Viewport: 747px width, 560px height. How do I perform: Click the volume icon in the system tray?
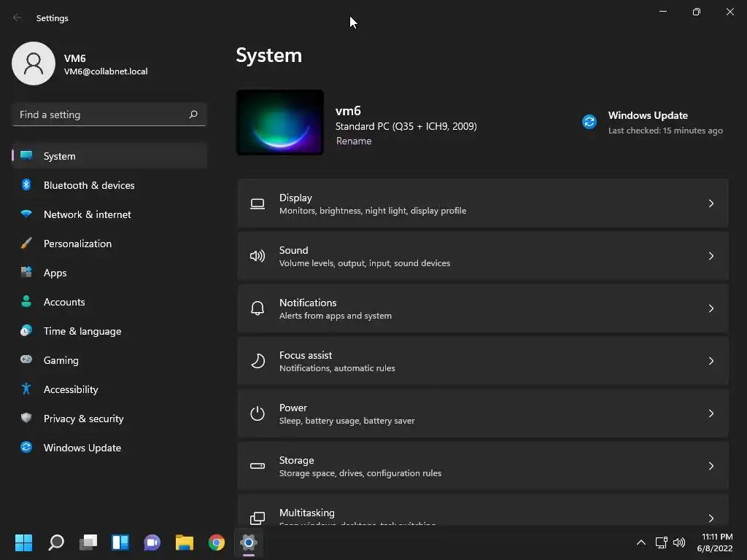coord(679,542)
